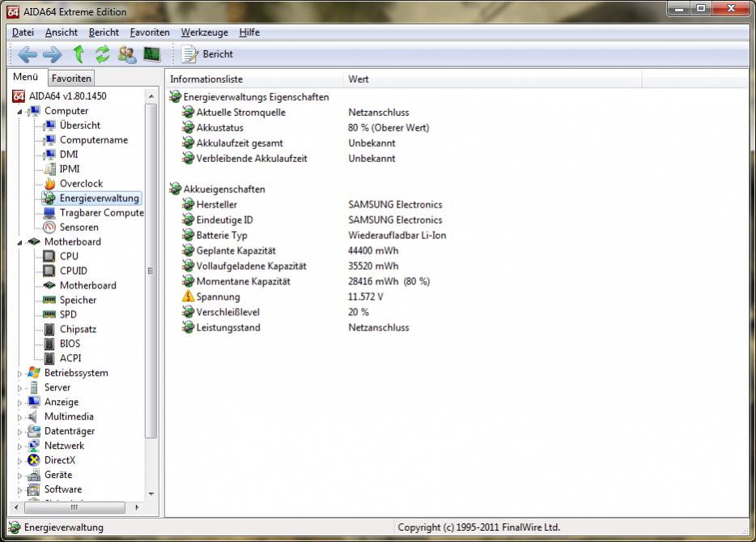Image resolution: width=756 pixels, height=542 pixels.
Task: Click the Energieverwaltungs Eigenschaften group header
Action: pyautogui.click(x=256, y=97)
